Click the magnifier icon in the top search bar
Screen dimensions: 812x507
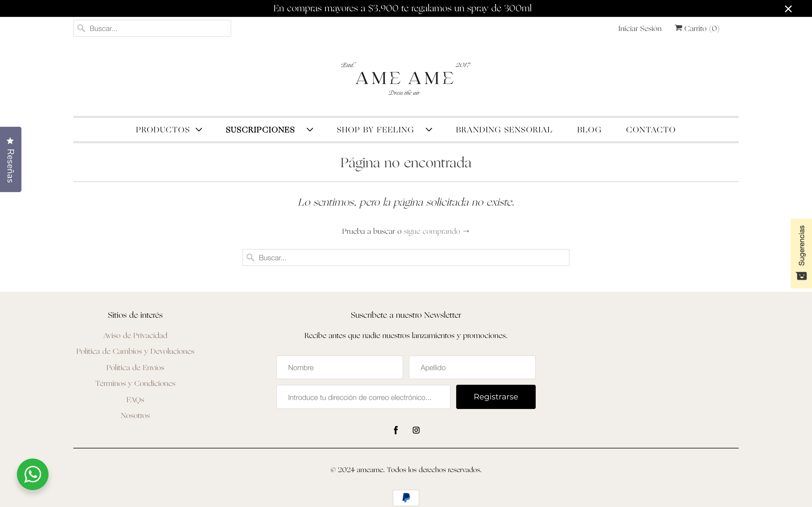point(81,28)
